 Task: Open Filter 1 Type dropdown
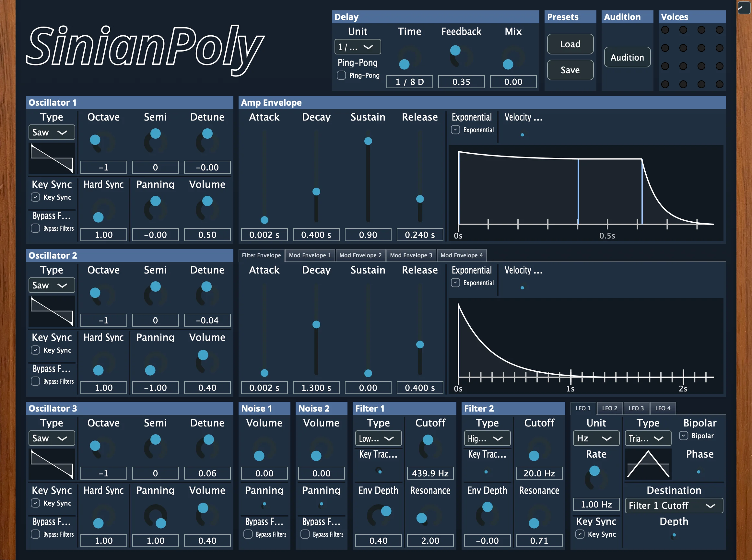tap(378, 438)
